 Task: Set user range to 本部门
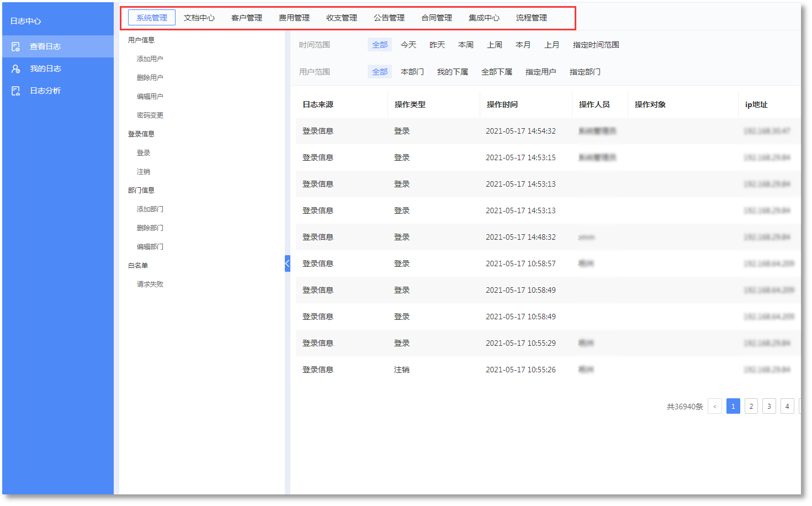pos(412,72)
